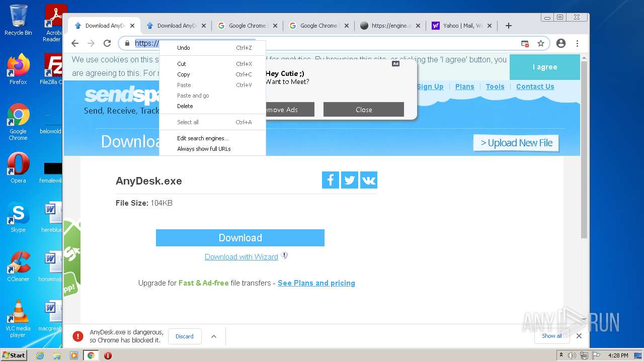Image resolution: width=644 pixels, height=362 pixels.
Task: Close the first Download AnyDesk tab
Action: coord(132,26)
